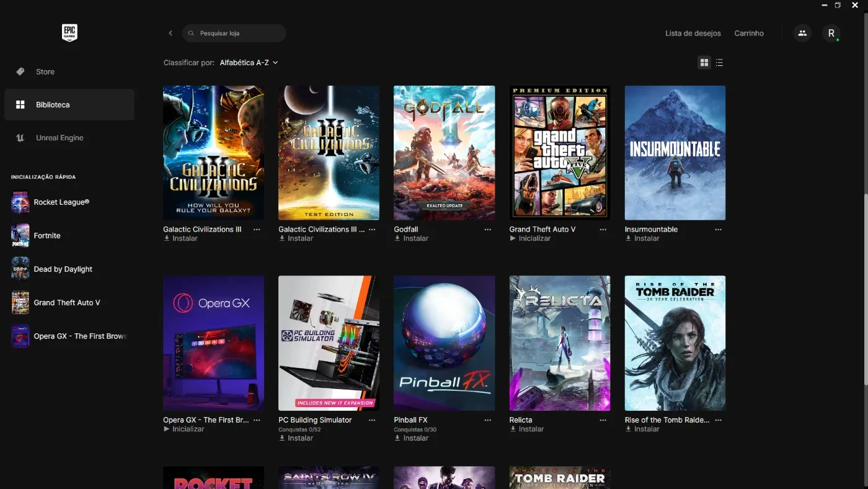Install PC Building Simulator
868x489 pixels.
click(296, 438)
